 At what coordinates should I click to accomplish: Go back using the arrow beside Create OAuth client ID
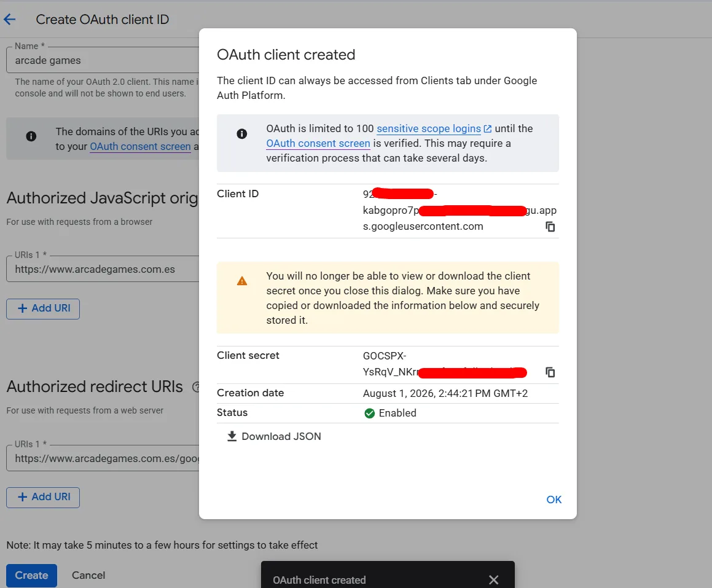[x=10, y=19]
